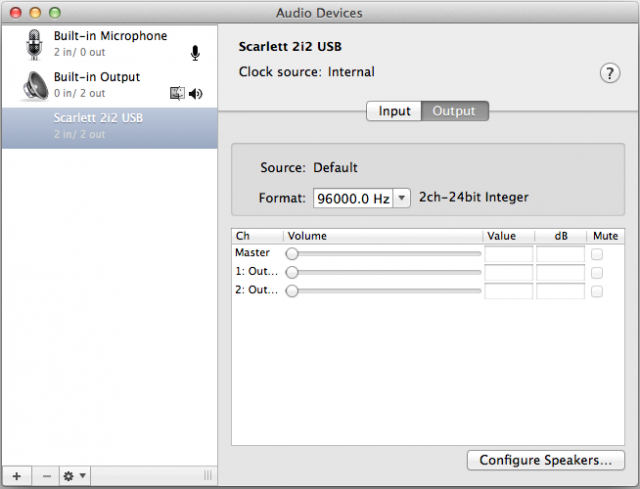The height and width of the screenshot is (489, 640).
Task: Click the dB column header
Action: tap(561, 236)
